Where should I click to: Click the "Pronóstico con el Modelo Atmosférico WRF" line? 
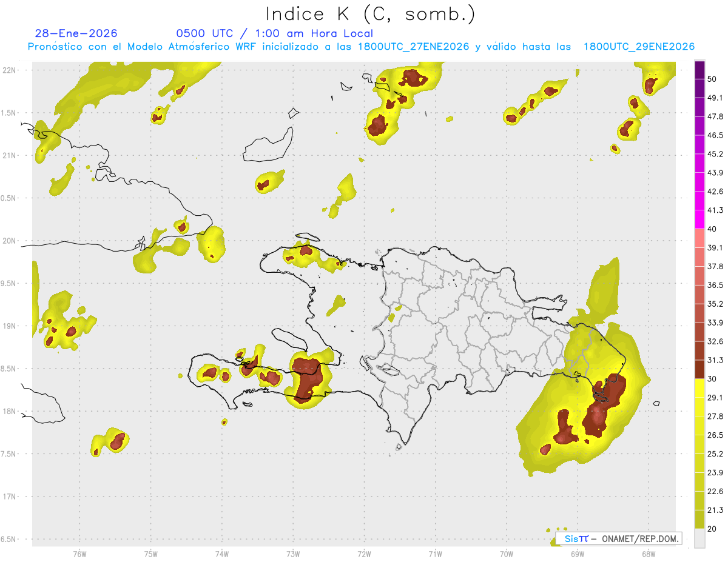[x=361, y=47]
